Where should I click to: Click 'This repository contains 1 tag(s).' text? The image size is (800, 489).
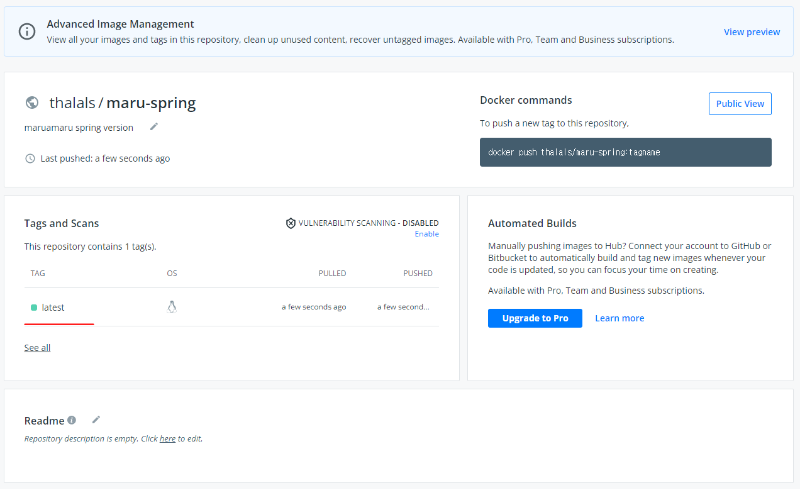90,247
